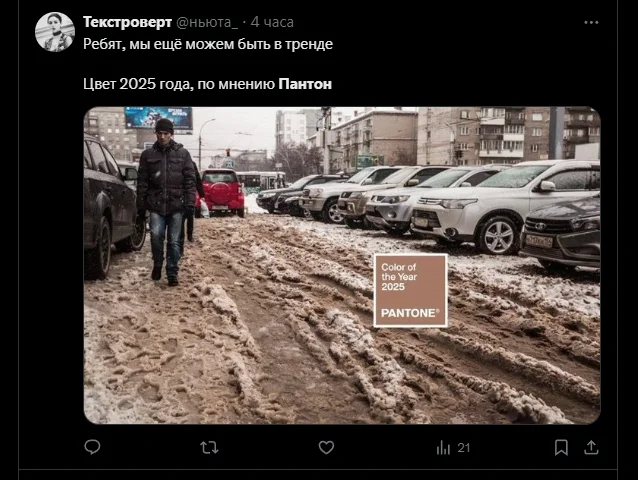Viewport: 638px width, 480px height.
Task: Click the Pantone Color of the Year swatch
Action: click(411, 290)
